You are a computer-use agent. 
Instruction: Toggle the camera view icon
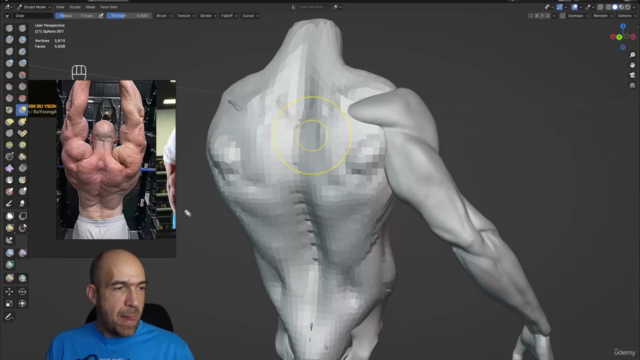632,75
